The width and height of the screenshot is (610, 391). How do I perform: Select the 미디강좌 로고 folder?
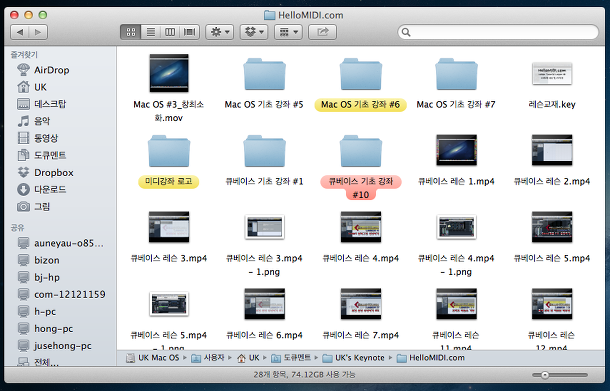click(x=169, y=151)
